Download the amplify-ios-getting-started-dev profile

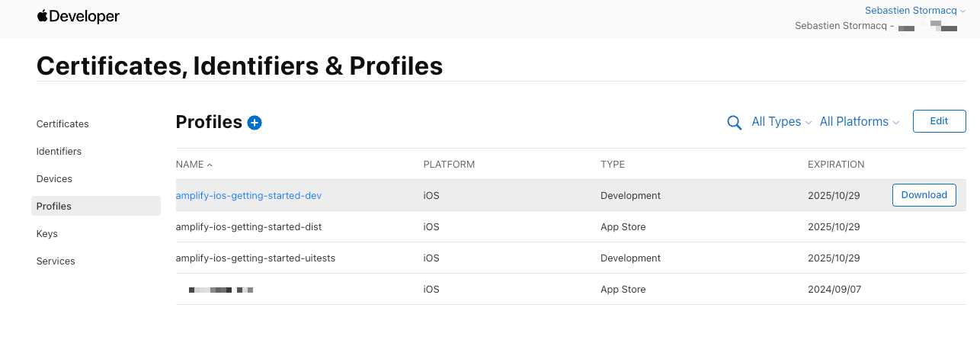click(924, 195)
